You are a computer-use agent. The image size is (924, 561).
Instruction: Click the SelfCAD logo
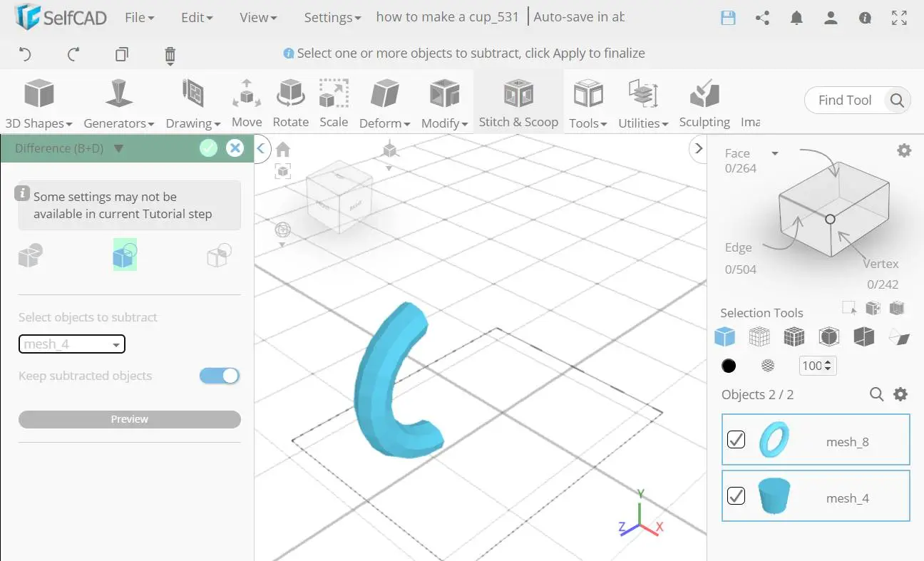click(x=61, y=18)
